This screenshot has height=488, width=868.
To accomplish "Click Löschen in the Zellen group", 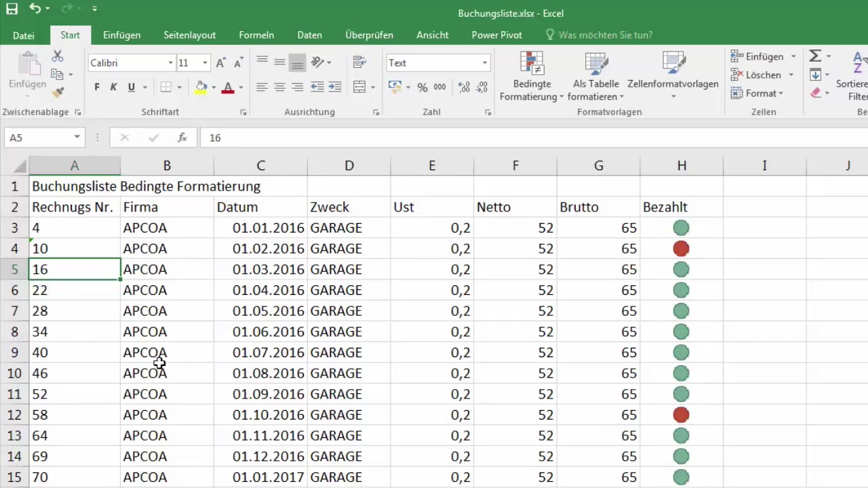I will [756, 75].
